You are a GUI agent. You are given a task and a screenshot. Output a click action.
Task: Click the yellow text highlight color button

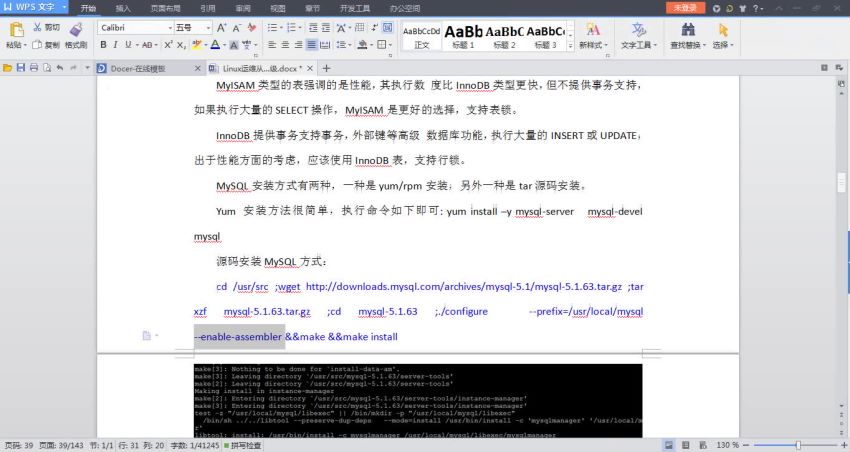(x=196, y=45)
